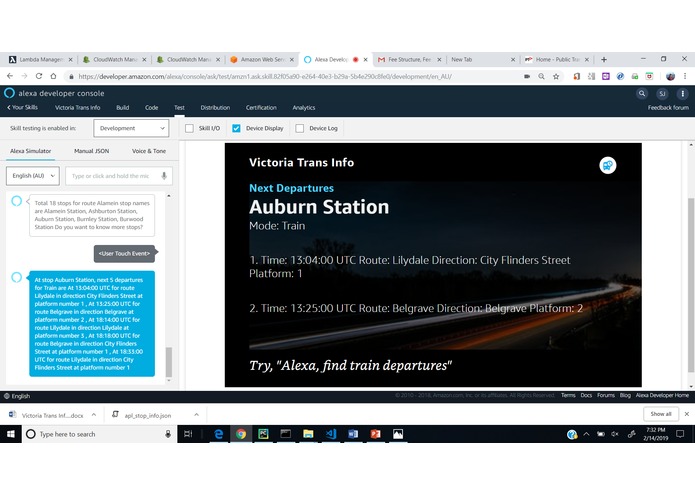Click the Victoria Trans Info skill name
The image size is (695, 494).
78,108
